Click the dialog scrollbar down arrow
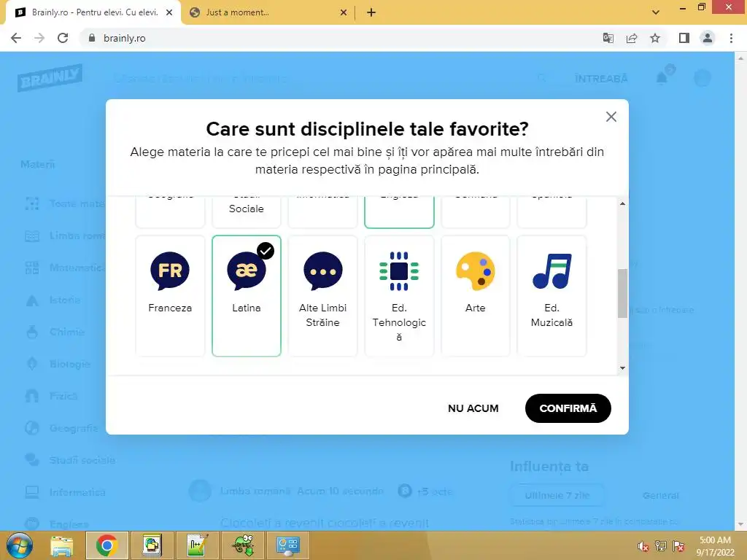The width and height of the screenshot is (747, 560). coord(622,368)
